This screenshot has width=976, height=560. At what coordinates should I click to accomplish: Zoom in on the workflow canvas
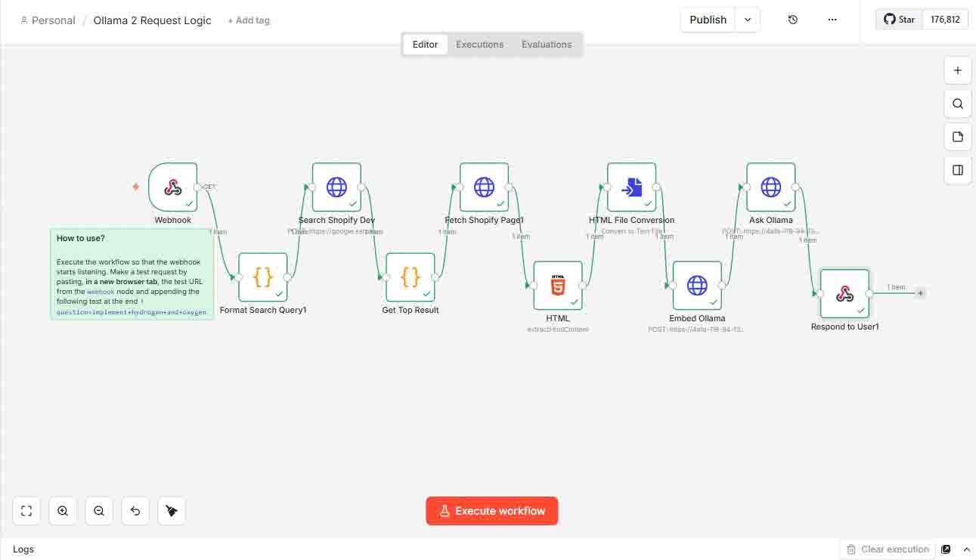pyautogui.click(x=63, y=511)
